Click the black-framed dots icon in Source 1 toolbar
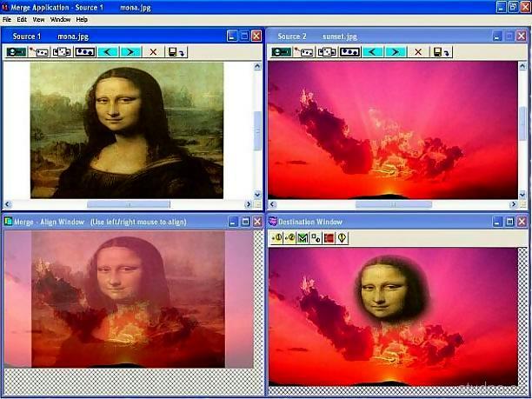Screen dimensions: 532x399 point(85,52)
